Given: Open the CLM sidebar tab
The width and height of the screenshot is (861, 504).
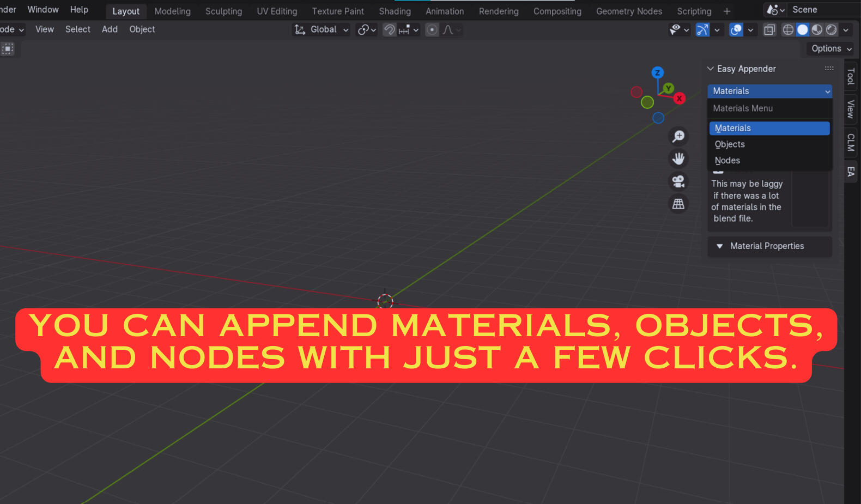Looking at the screenshot, I should 851,143.
